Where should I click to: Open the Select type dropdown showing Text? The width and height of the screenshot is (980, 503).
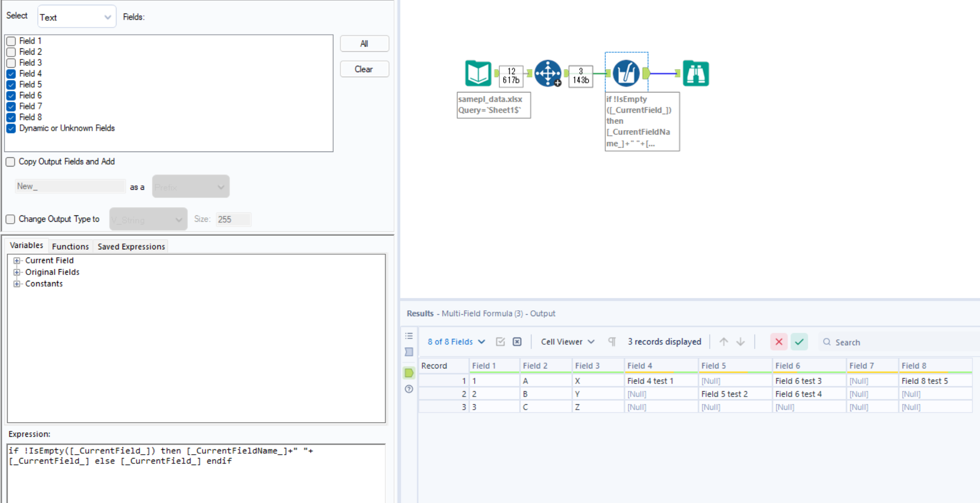(x=76, y=16)
